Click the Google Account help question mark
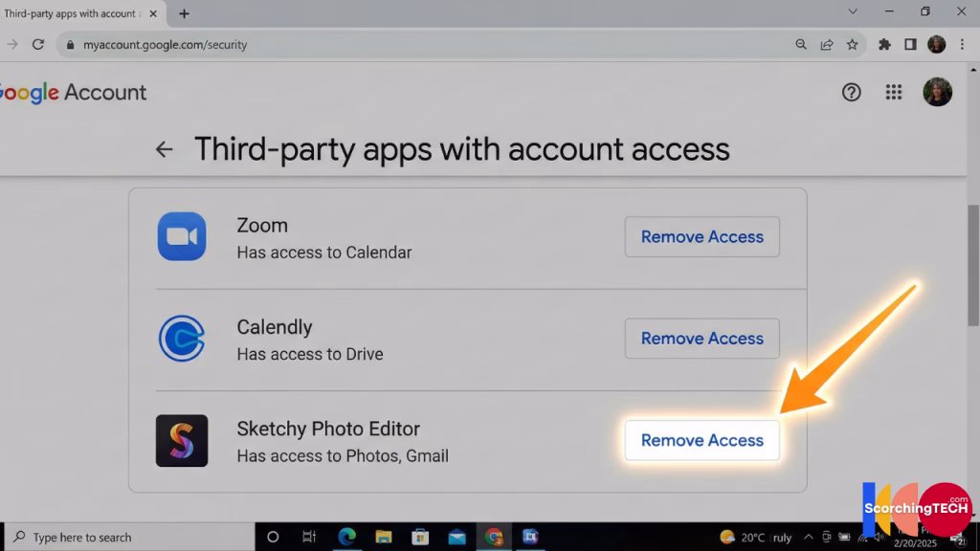980x551 pixels. (x=851, y=92)
